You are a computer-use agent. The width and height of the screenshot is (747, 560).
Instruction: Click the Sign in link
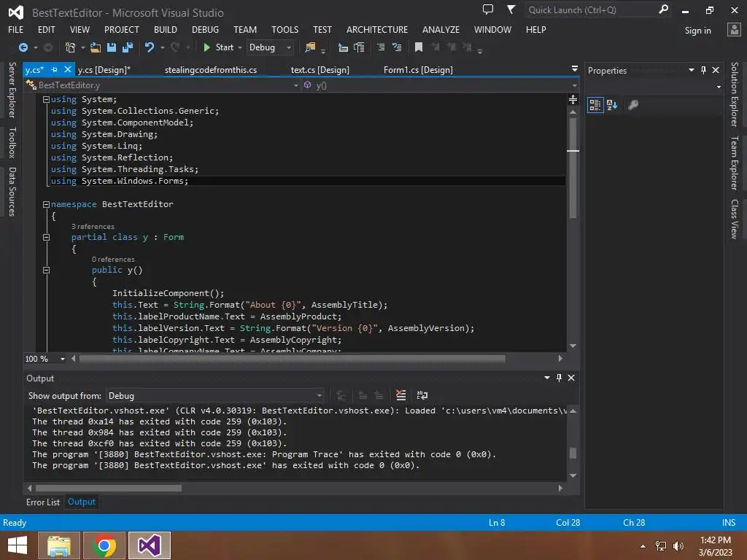698,31
